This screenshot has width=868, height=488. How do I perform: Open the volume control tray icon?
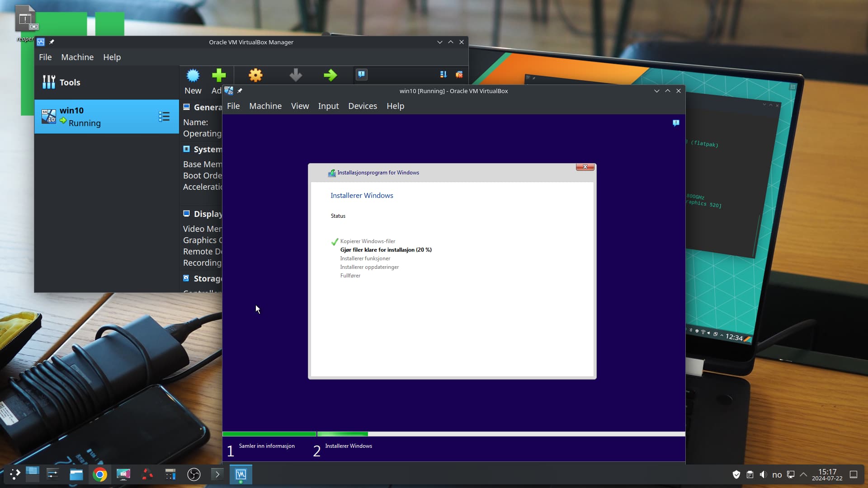coord(764,474)
